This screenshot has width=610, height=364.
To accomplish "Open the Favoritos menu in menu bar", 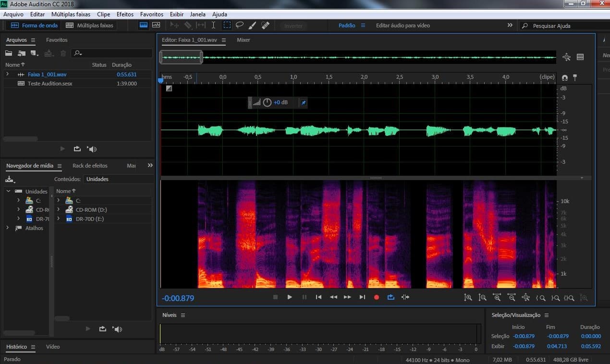I will point(152,14).
